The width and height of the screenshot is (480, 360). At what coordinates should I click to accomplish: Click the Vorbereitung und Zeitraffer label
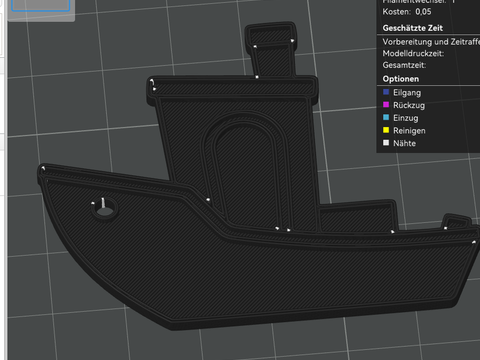[x=431, y=42]
